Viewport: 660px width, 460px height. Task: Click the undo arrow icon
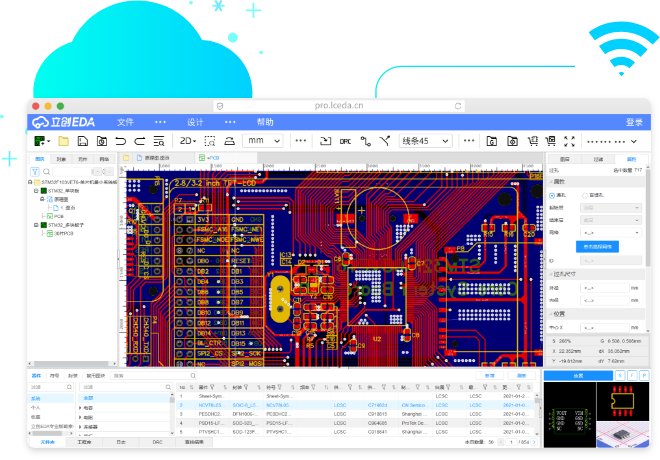click(x=121, y=141)
